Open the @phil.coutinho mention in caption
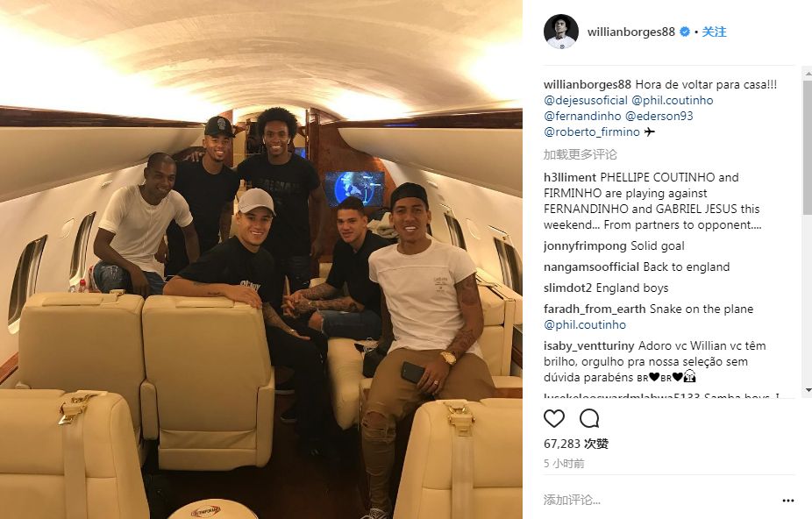The height and width of the screenshot is (519, 812). coord(673,101)
